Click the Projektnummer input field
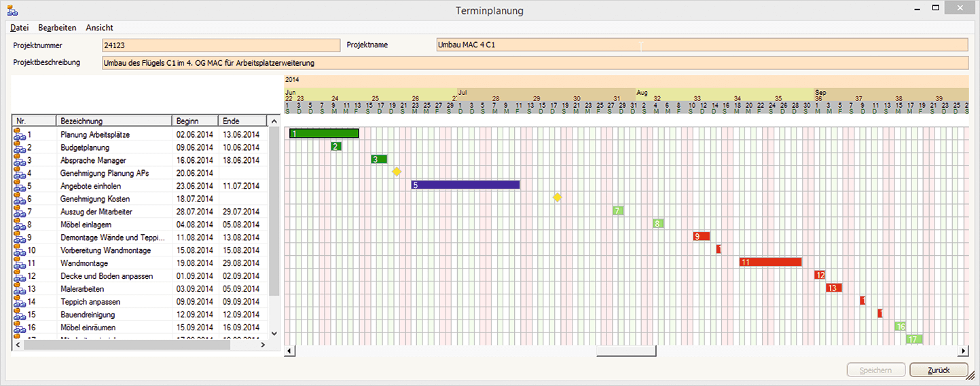Viewport: 980px width, 386px height. pyautogui.click(x=221, y=45)
